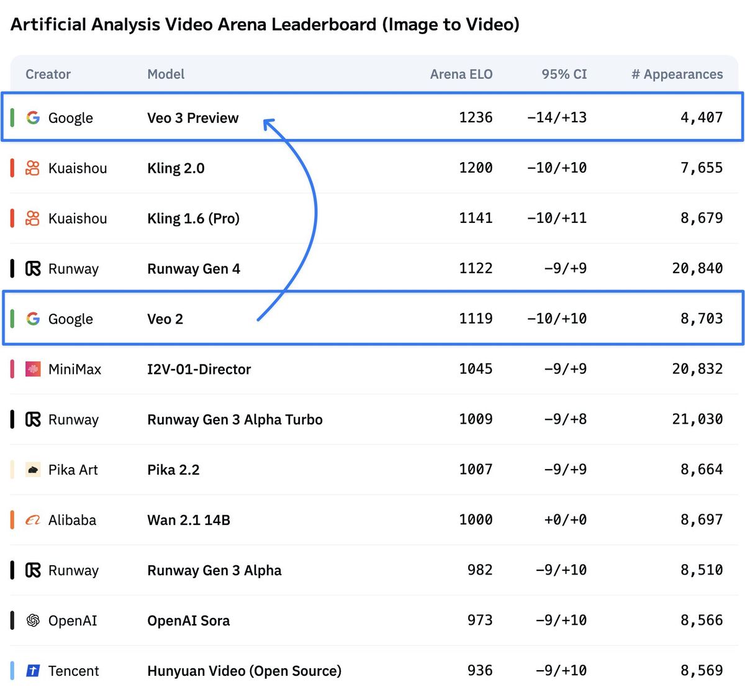Select the Alibaba logo beside Wan 2.1 14B
Screen dimensions: 745x700
32,520
